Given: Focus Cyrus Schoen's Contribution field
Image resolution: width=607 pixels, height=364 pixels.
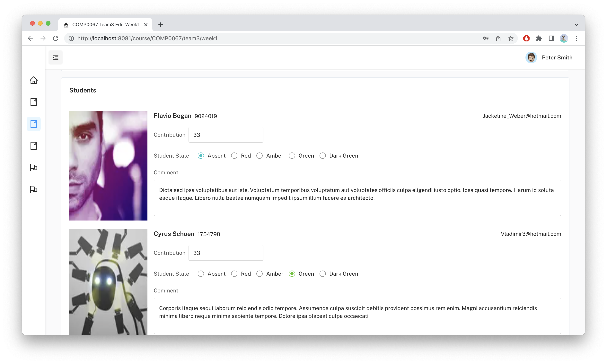Looking at the screenshot, I should 226,253.
